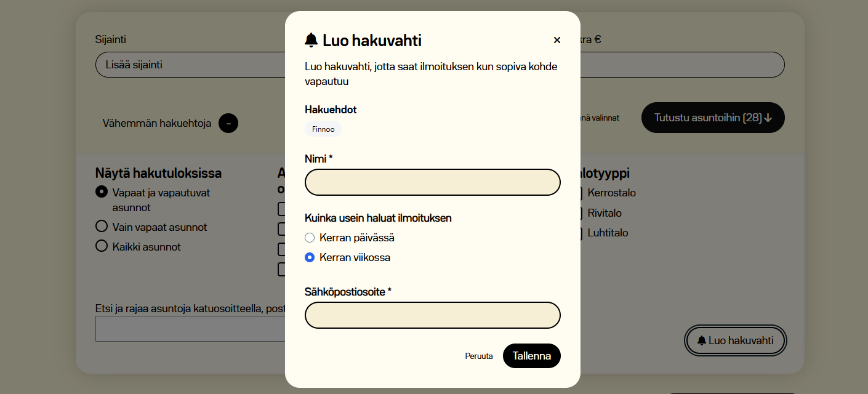Click the minus icon beside Vähemmän hakuehtoja
This screenshot has height=394, width=868.
tap(228, 123)
